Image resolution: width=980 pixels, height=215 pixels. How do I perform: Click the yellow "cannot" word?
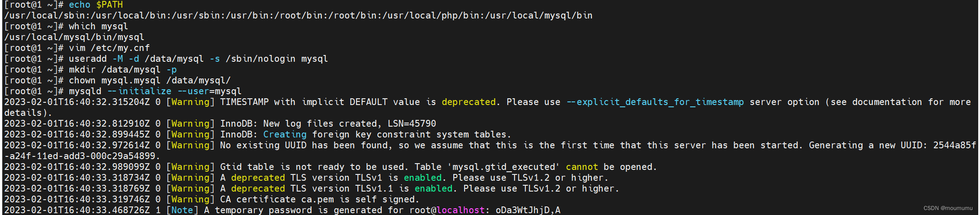coord(582,167)
